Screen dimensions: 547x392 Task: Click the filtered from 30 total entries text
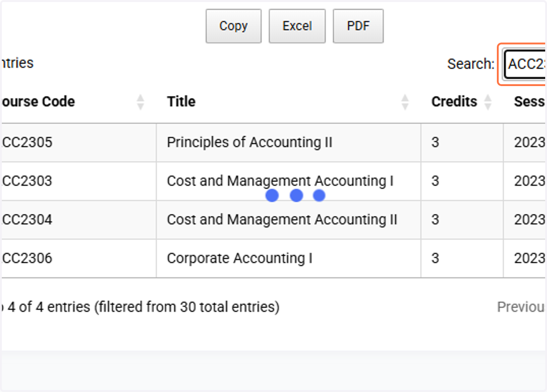pos(187,307)
